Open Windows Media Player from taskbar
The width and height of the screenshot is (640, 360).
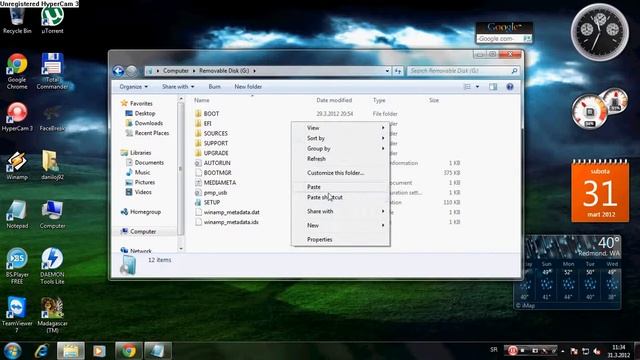99,351
